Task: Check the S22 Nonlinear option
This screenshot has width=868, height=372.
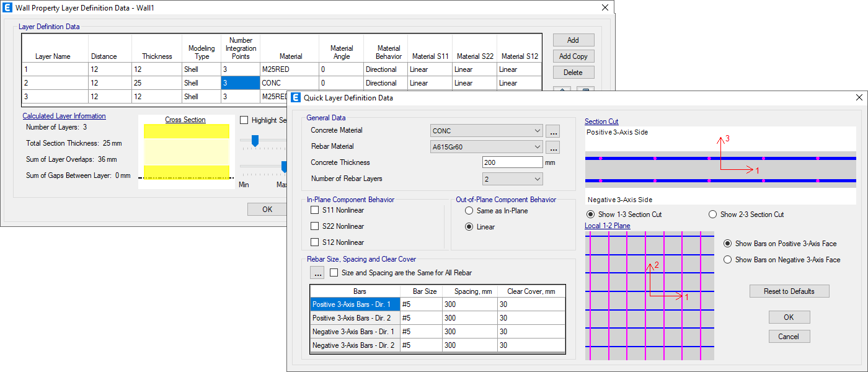Action: 315,226
